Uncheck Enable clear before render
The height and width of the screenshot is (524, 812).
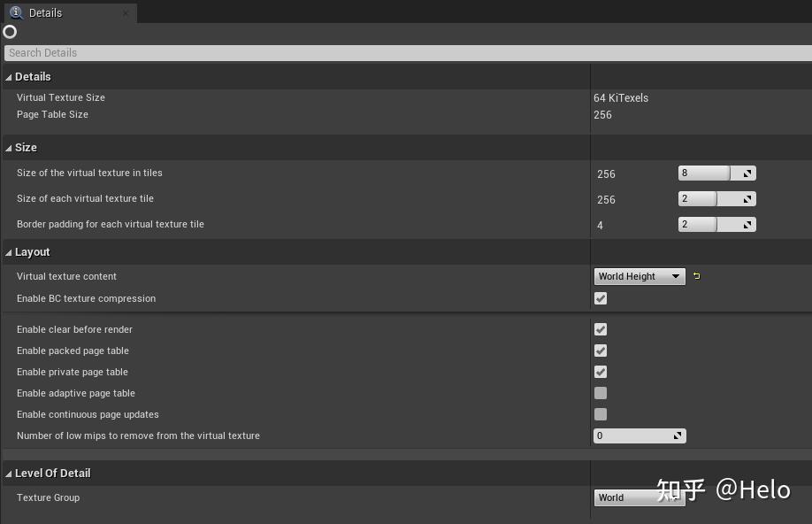coord(601,329)
